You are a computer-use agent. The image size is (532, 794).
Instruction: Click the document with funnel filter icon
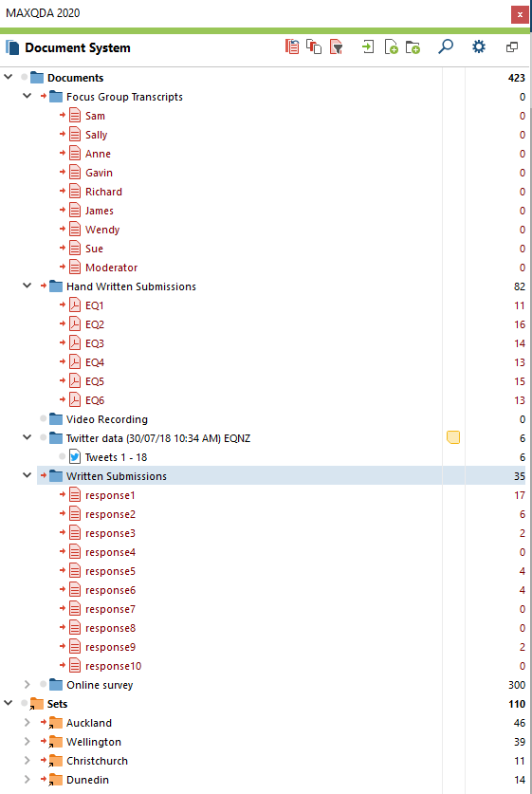[336, 47]
